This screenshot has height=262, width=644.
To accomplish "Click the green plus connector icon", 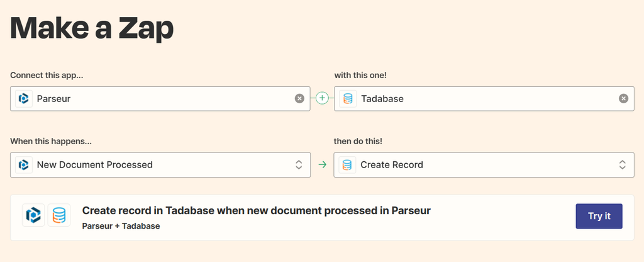I will tap(323, 98).
